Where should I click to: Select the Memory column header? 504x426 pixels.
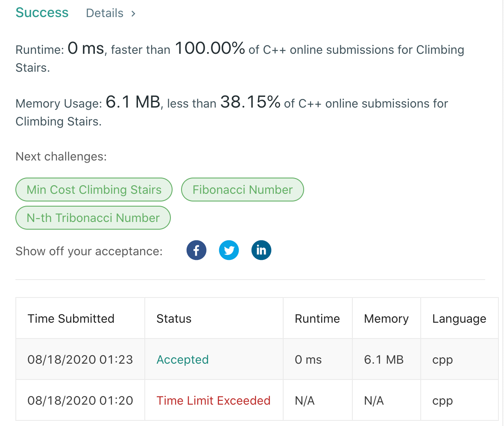click(x=387, y=319)
